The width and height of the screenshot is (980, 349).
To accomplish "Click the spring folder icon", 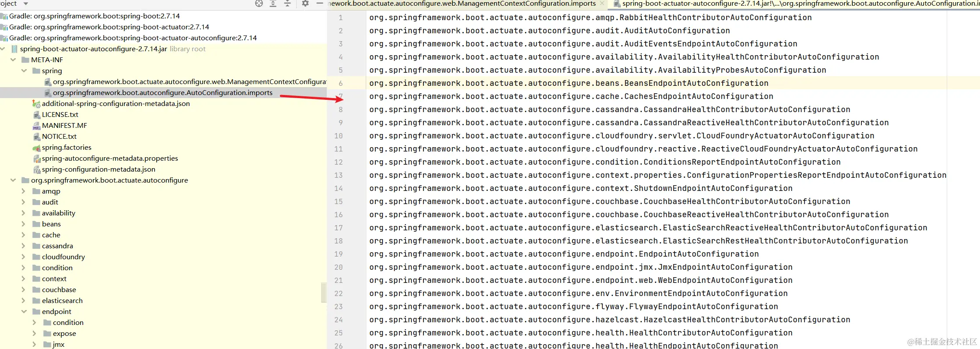I will click(36, 71).
